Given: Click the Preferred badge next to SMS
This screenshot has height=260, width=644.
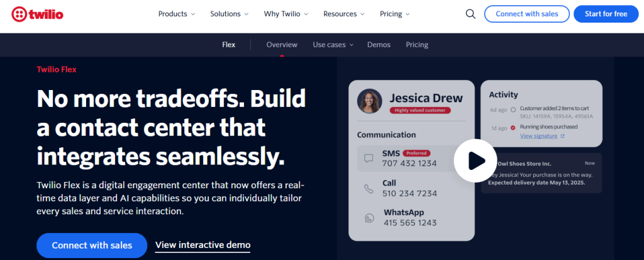Looking at the screenshot, I should pos(417,153).
